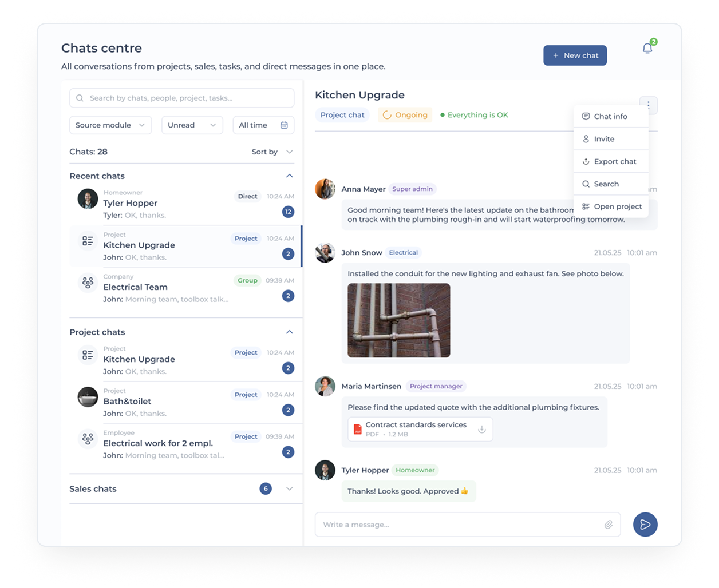Click the Project chat tag
719x588 pixels.
click(x=342, y=115)
